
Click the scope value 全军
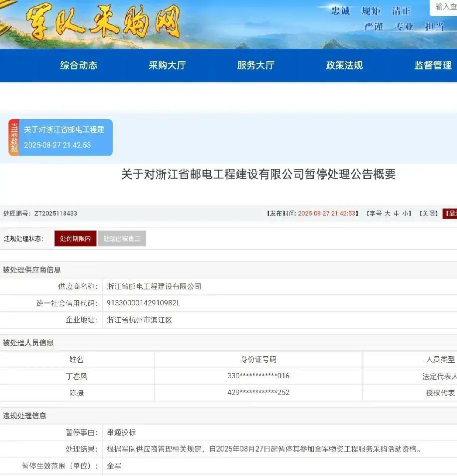coord(114,466)
